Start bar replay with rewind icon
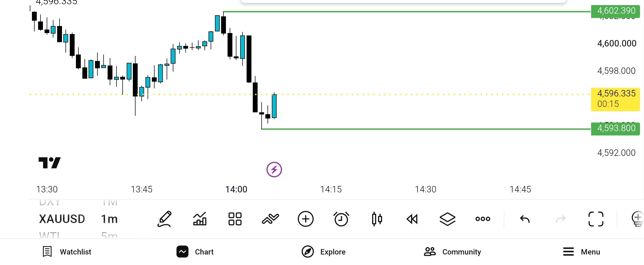Screen dimensions: 644x265 [x=412, y=219]
